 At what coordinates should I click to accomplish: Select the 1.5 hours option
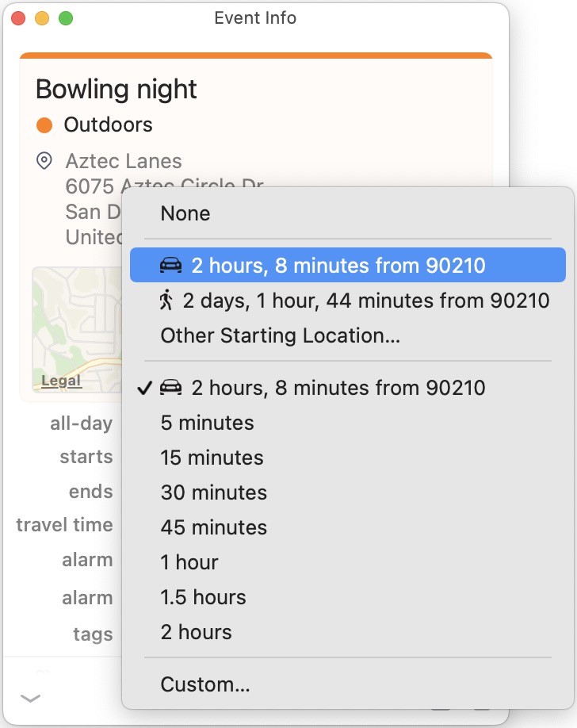[x=203, y=597]
